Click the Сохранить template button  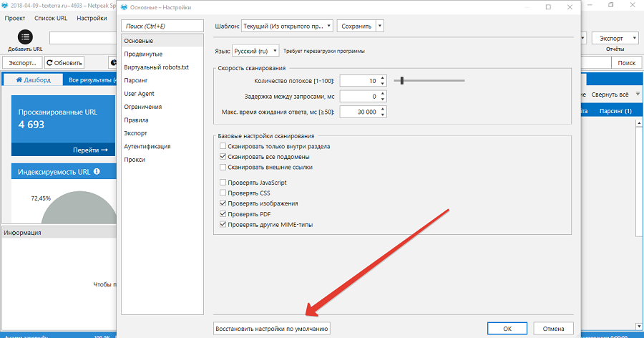[356, 26]
